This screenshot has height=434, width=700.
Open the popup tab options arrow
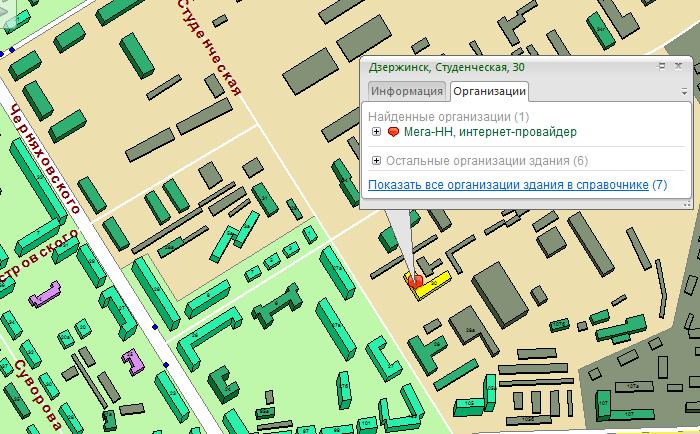684,92
